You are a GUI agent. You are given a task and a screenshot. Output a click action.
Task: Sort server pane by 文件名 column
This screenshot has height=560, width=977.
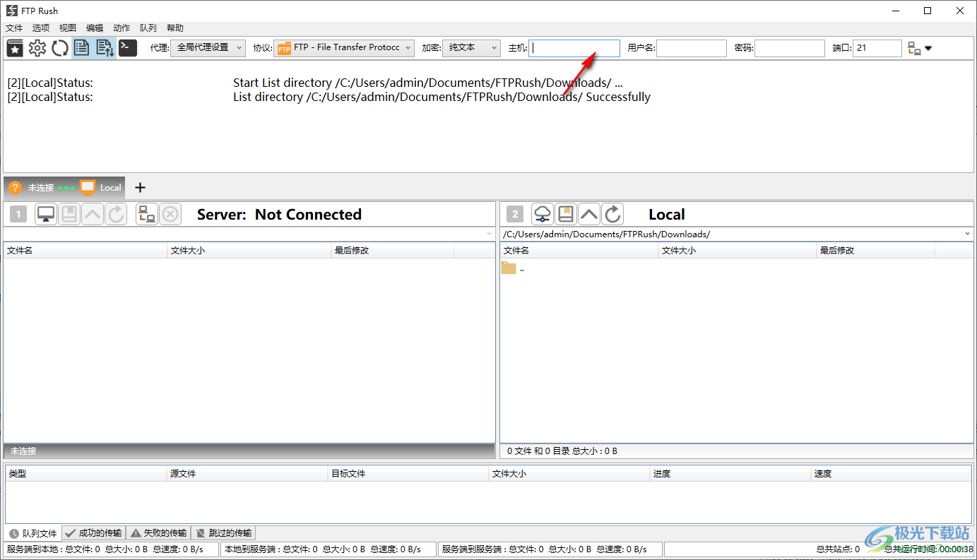pos(85,251)
